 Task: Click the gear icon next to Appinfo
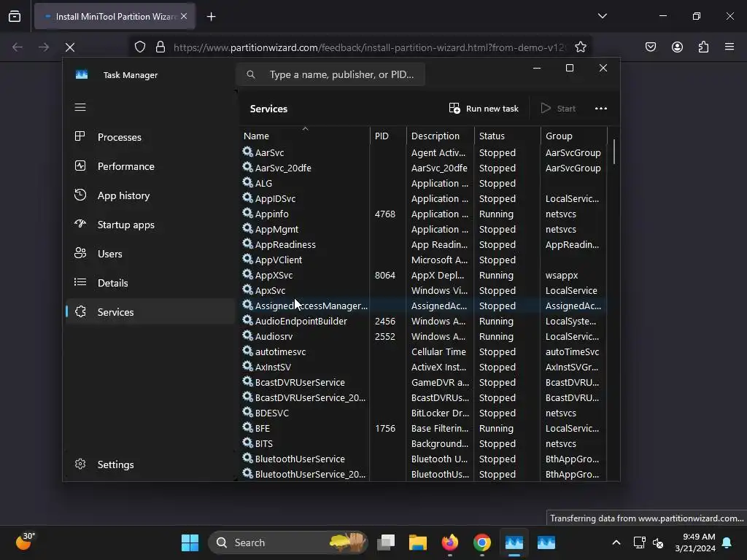click(248, 213)
